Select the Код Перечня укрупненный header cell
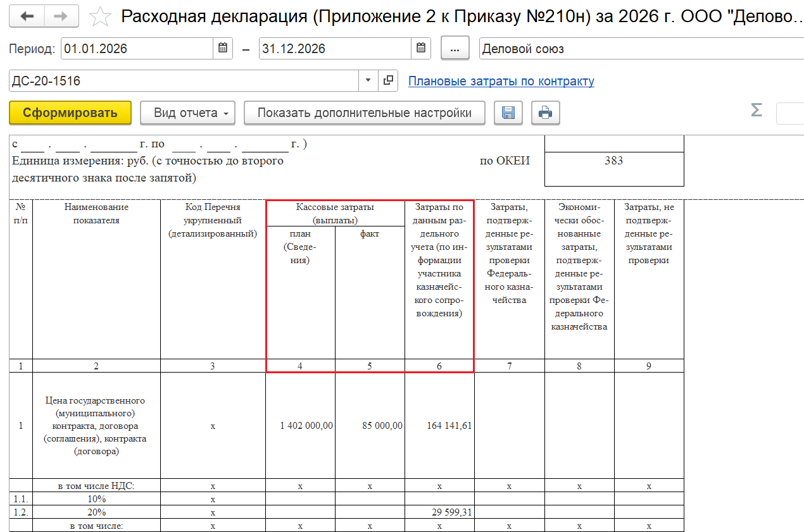The height and width of the screenshot is (532, 804). pyautogui.click(x=213, y=280)
